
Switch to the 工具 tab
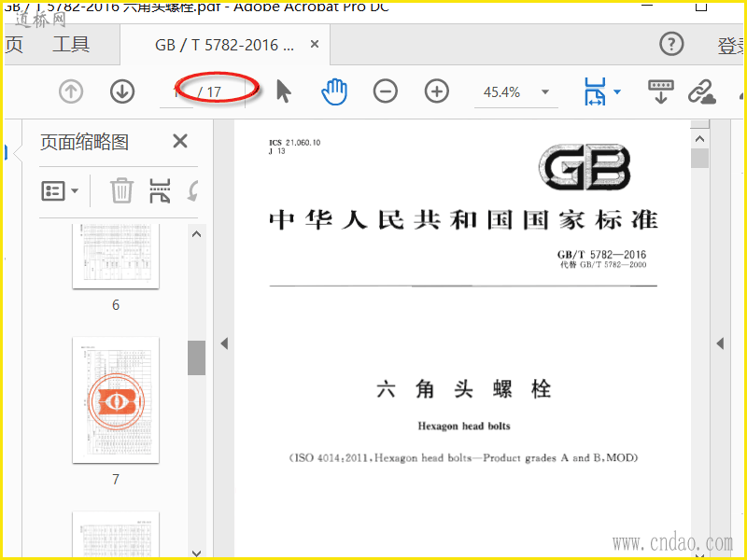point(71,44)
